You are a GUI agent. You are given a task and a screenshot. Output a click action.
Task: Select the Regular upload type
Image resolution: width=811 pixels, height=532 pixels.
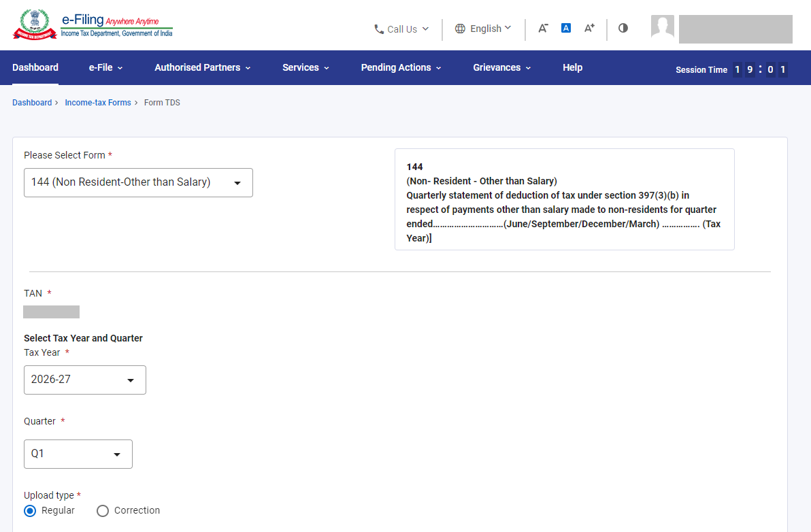[x=30, y=511]
